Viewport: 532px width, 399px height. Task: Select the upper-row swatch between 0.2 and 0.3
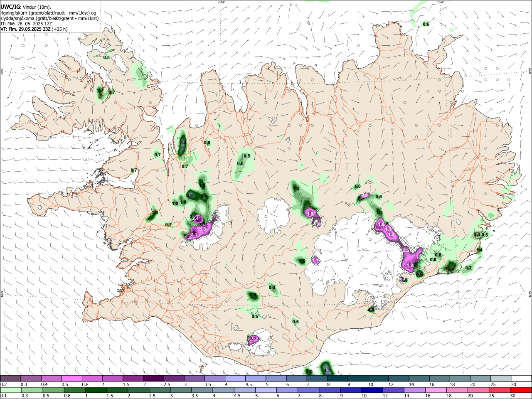click(10, 379)
